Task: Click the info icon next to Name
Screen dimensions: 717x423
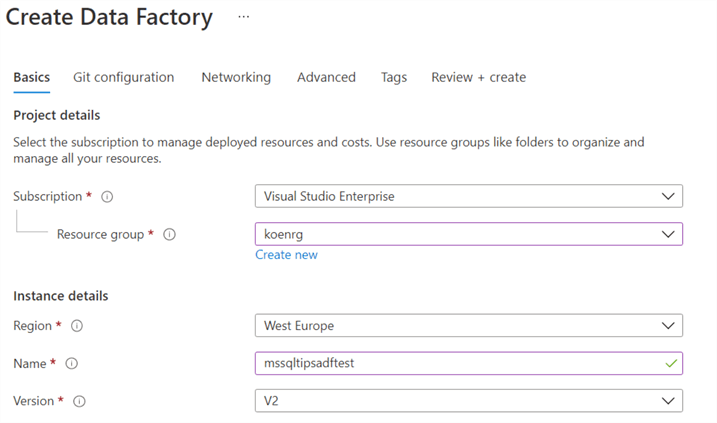Action: click(71, 364)
